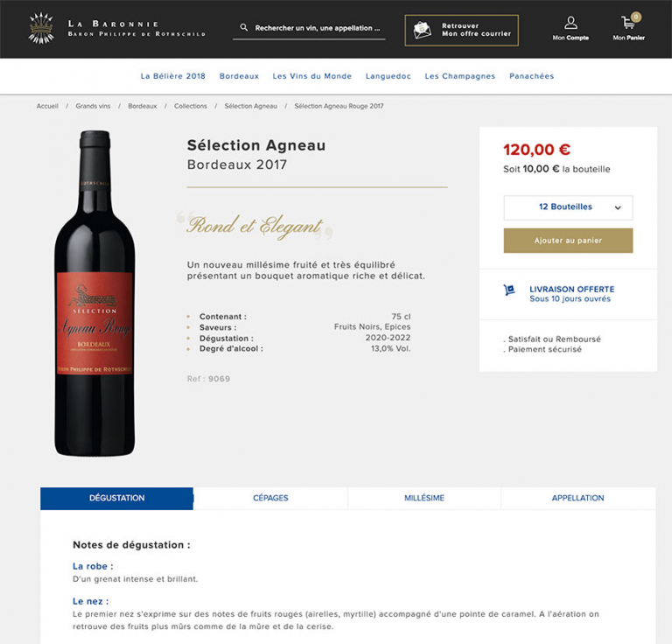This screenshot has height=644, width=672.
Task: Open the Millésime tab
Action: click(x=424, y=498)
